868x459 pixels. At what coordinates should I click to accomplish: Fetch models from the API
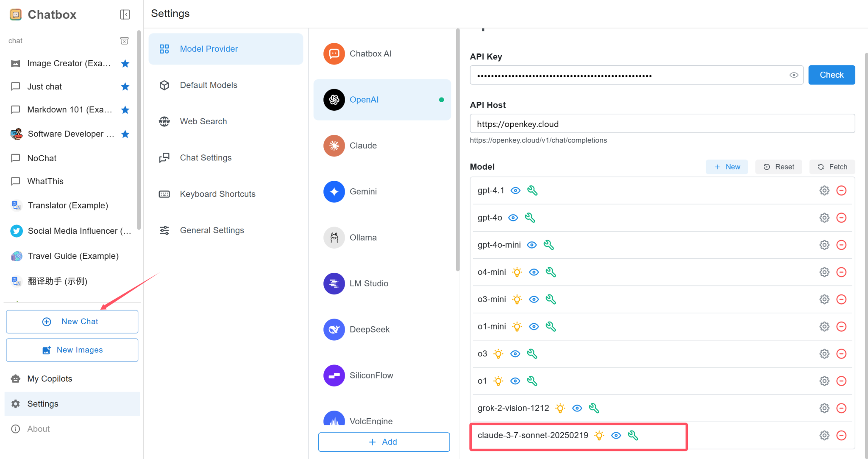pyautogui.click(x=832, y=167)
